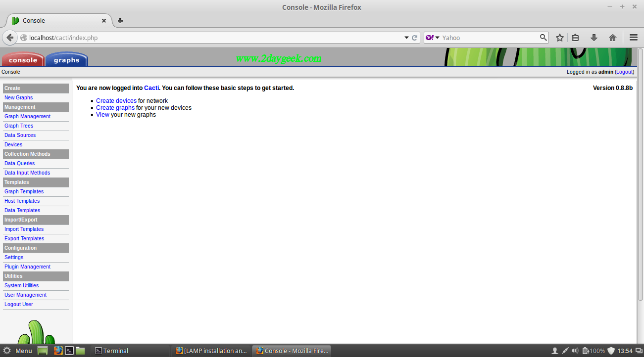Open Data Input Methods in the sidebar
Image resolution: width=644 pixels, height=357 pixels.
[27, 173]
